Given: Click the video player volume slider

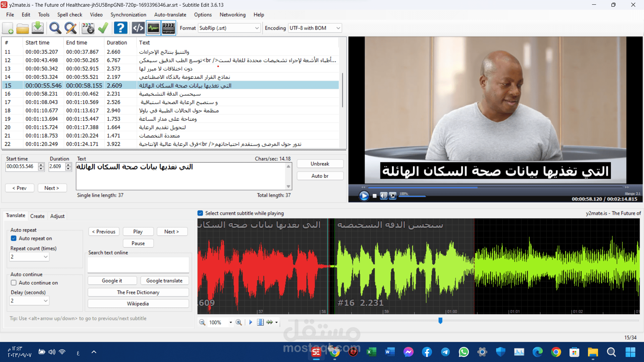Looking at the screenshot, I should 412,196.
